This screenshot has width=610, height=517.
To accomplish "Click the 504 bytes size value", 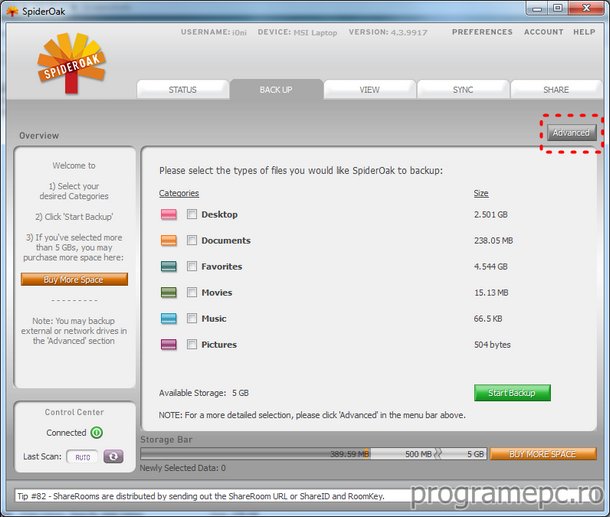I will [492, 345].
